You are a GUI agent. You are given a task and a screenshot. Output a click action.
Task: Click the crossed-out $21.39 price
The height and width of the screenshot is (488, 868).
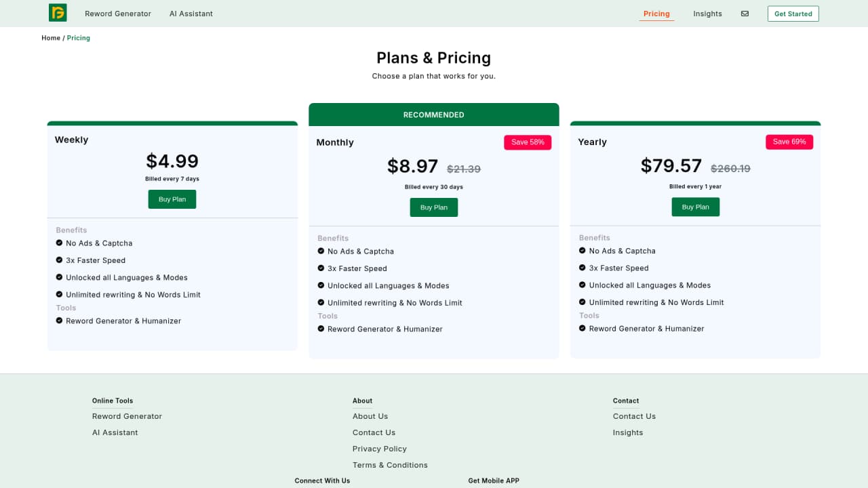click(464, 169)
